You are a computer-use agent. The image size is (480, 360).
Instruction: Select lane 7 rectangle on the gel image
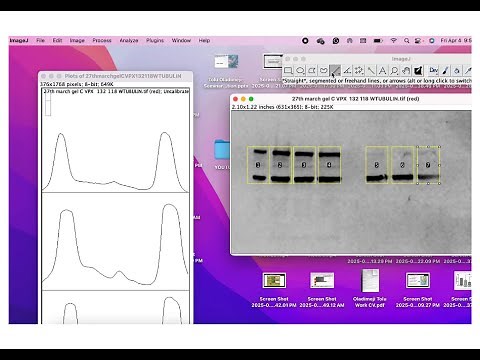pyautogui.click(x=428, y=165)
